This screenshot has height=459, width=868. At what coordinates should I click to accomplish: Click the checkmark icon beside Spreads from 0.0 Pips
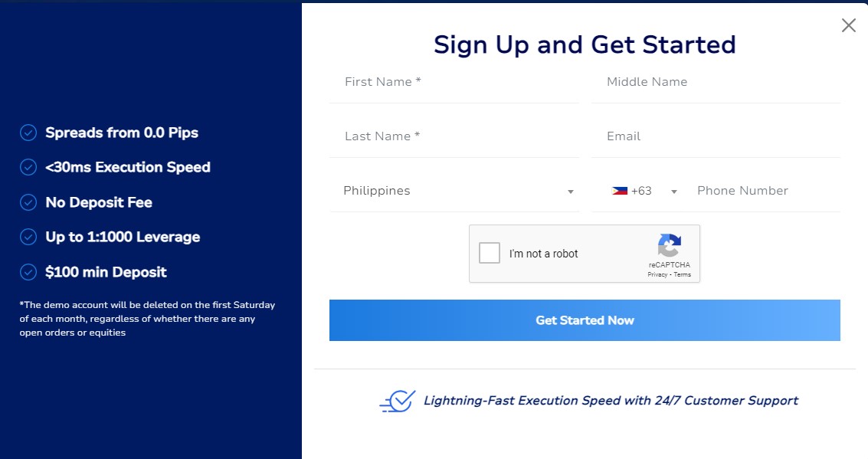click(x=28, y=133)
